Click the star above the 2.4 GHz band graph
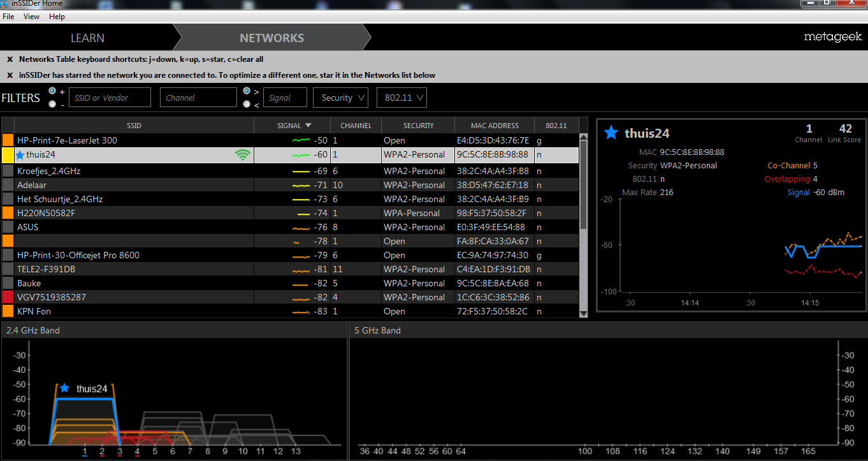The height and width of the screenshot is (461, 868). point(64,388)
